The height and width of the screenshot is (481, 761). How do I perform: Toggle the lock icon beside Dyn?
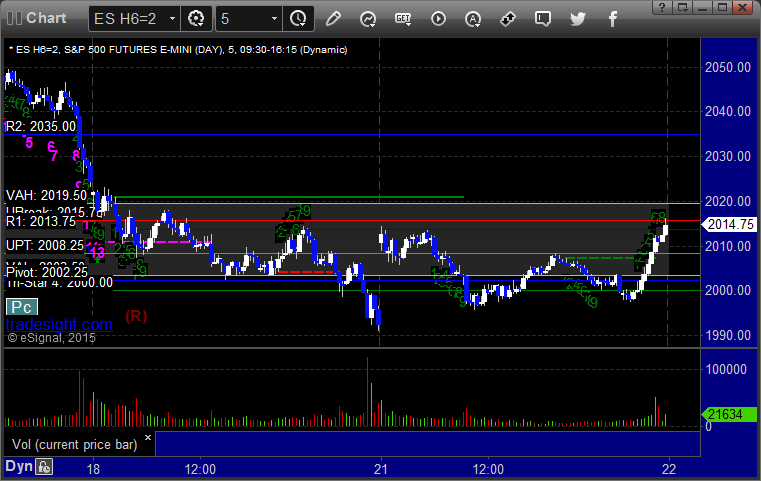[44, 466]
